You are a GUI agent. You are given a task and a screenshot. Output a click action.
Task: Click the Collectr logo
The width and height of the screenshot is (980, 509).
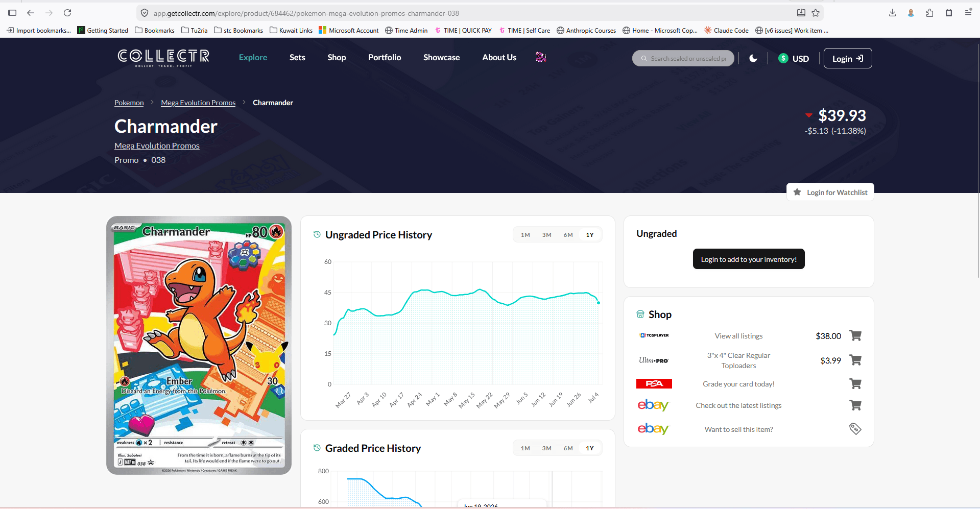tap(163, 58)
